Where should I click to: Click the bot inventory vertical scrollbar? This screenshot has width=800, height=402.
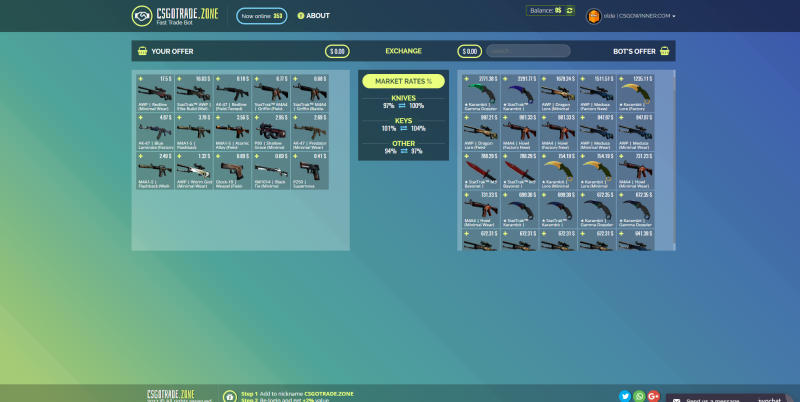pyautogui.click(x=674, y=160)
